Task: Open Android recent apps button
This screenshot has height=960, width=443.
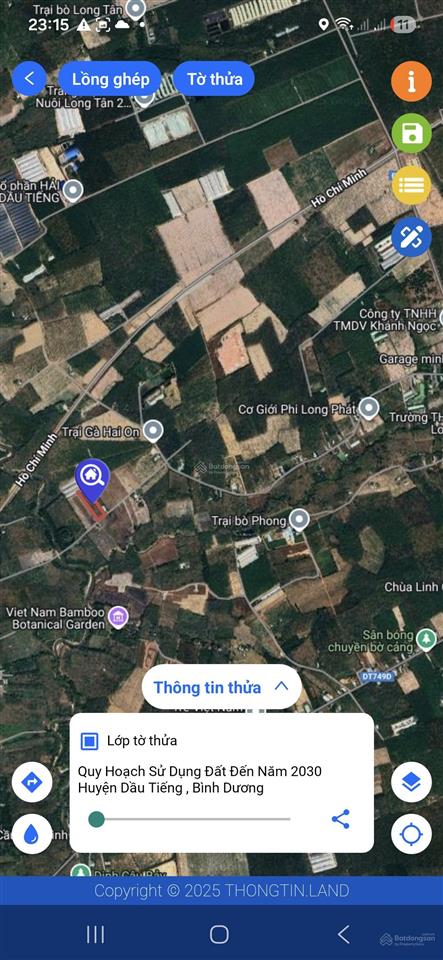Action: tap(95, 934)
